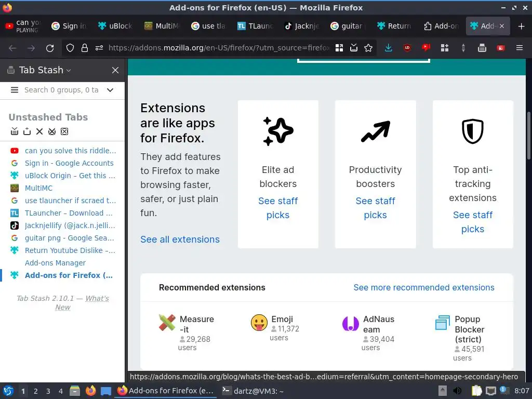Switch to the Jacknjellify TikTok tab
Viewport: 532px width, 399px height.
[x=301, y=26]
